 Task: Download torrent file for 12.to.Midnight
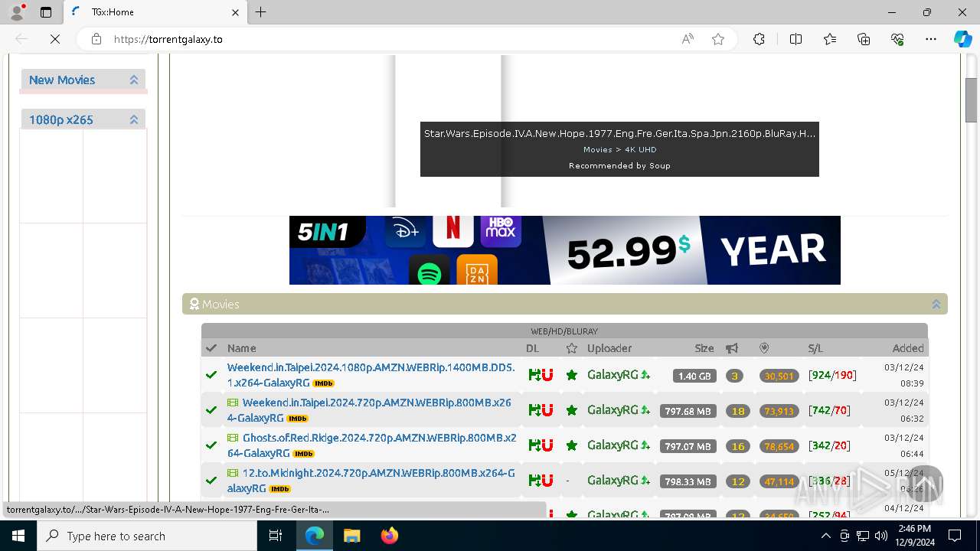534,481
